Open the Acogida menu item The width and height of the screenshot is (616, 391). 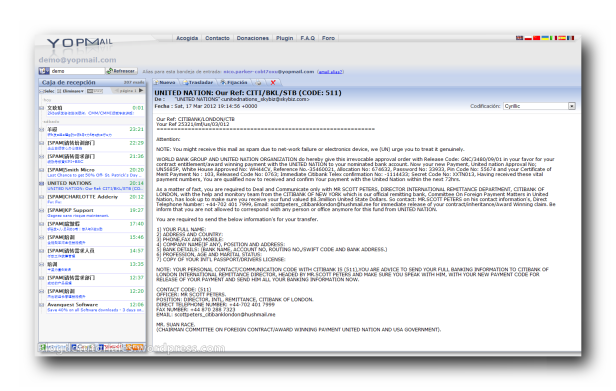187,38
